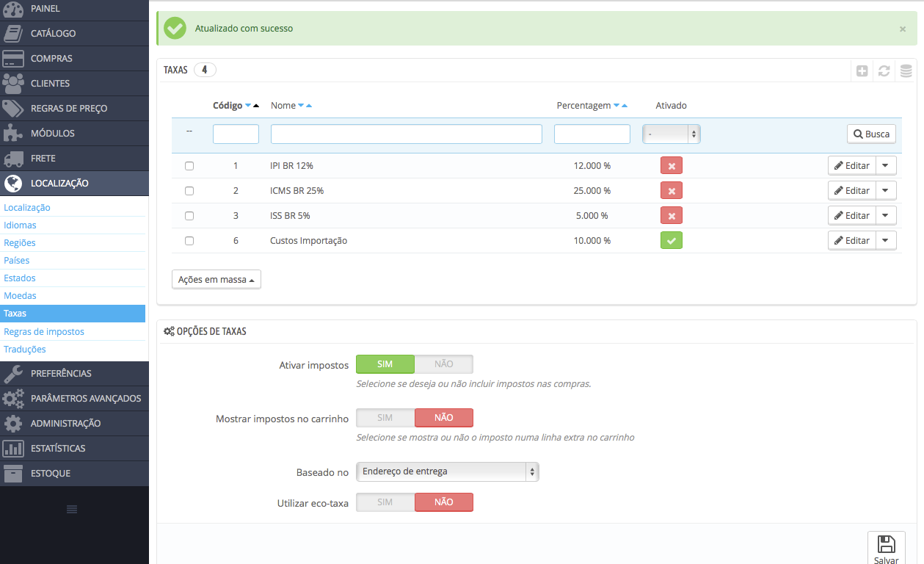
Task: Open the Ativado filter dropdown
Action: 672,134
